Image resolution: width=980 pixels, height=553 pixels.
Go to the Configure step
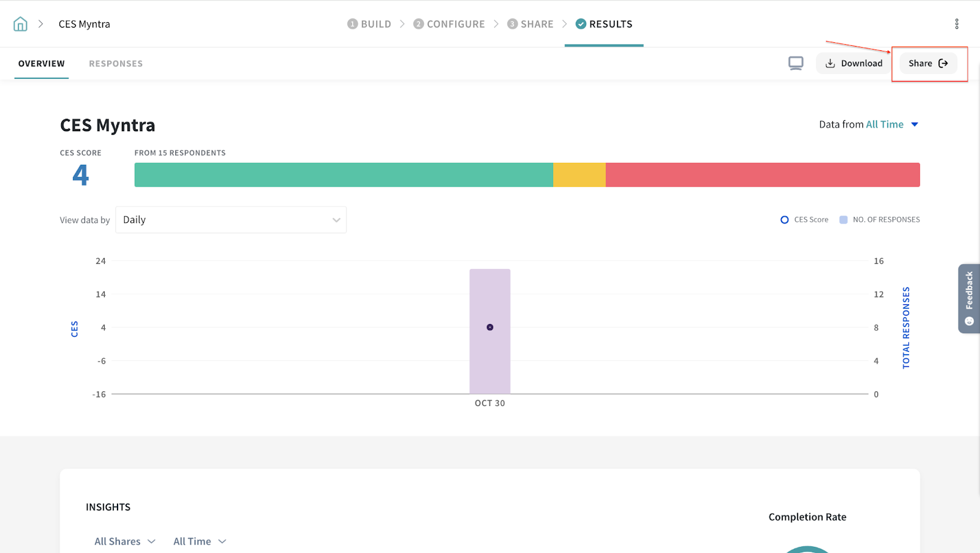449,24
